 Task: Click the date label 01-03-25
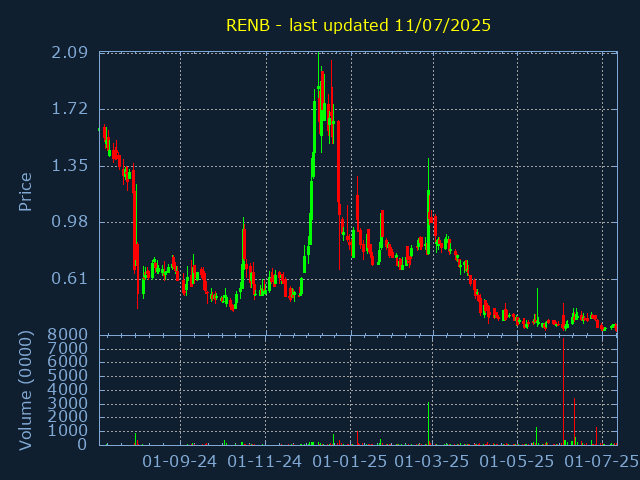click(432, 462)
